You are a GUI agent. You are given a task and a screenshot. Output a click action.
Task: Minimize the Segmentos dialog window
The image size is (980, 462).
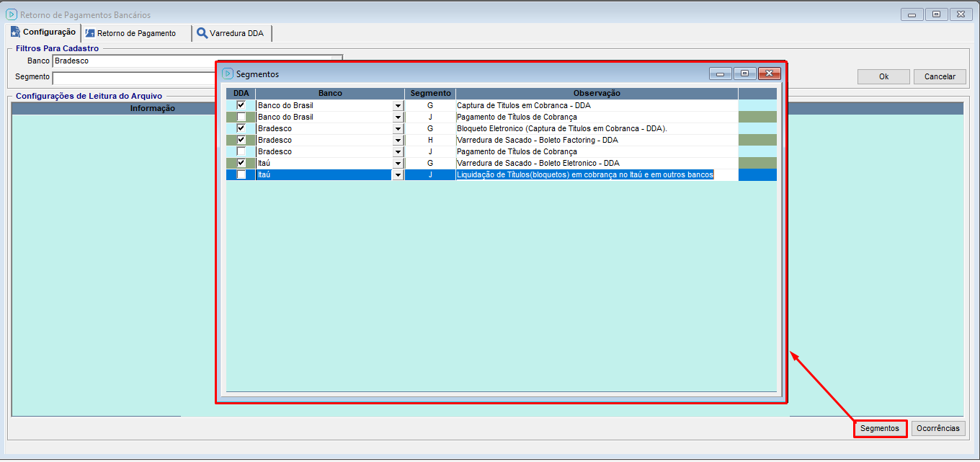(721, 74)
